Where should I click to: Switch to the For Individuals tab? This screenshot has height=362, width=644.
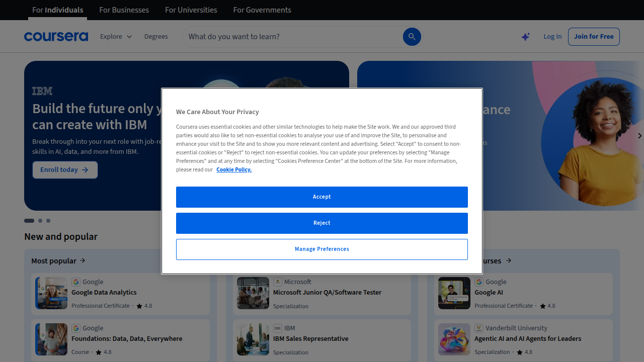pyautogui.click(x=58, y=10)
